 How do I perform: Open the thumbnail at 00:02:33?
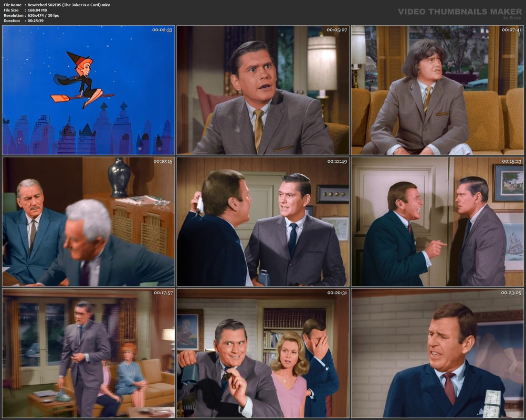pos(89,90)
